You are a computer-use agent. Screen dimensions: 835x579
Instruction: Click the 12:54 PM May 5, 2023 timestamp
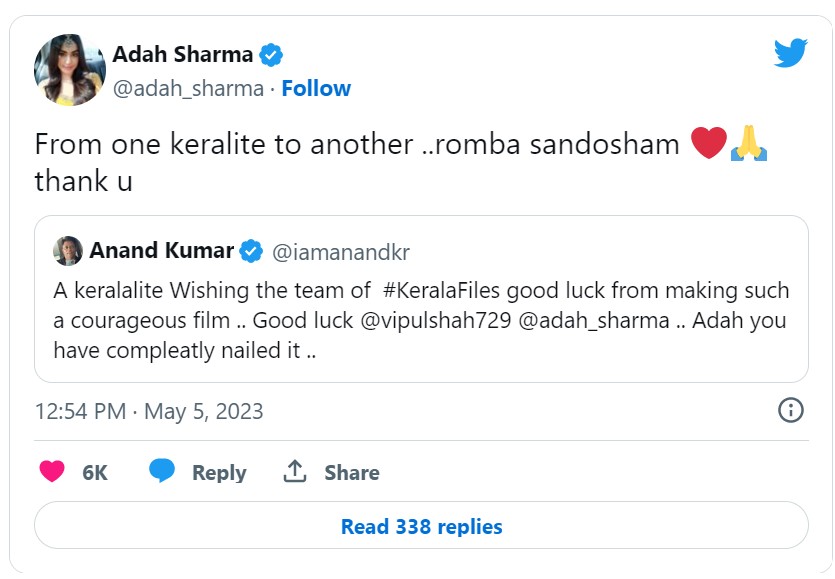[149, 411]
